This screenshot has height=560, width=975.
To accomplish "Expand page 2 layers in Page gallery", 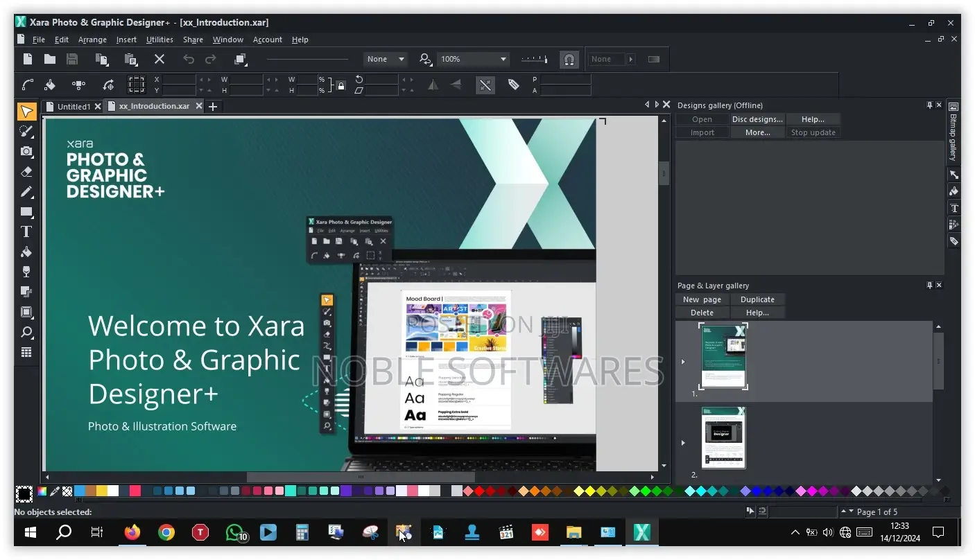I will [x=683, y=443].
